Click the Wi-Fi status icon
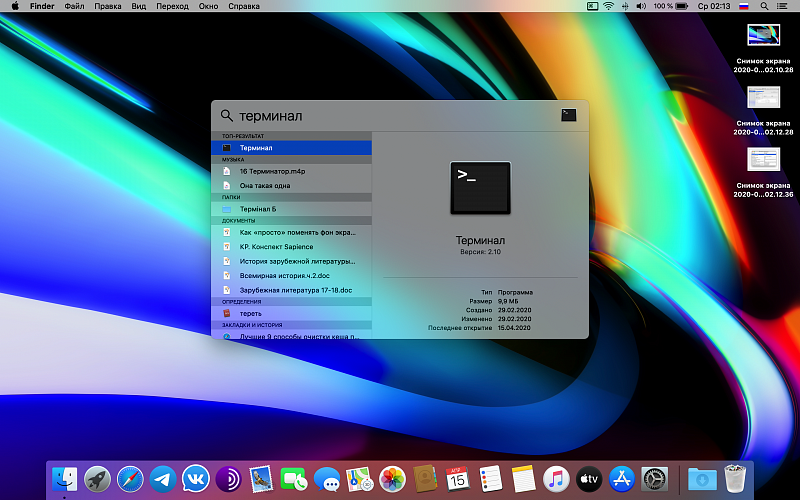Image resolution: width=800 pixels, height=500 pixels. 607,6
